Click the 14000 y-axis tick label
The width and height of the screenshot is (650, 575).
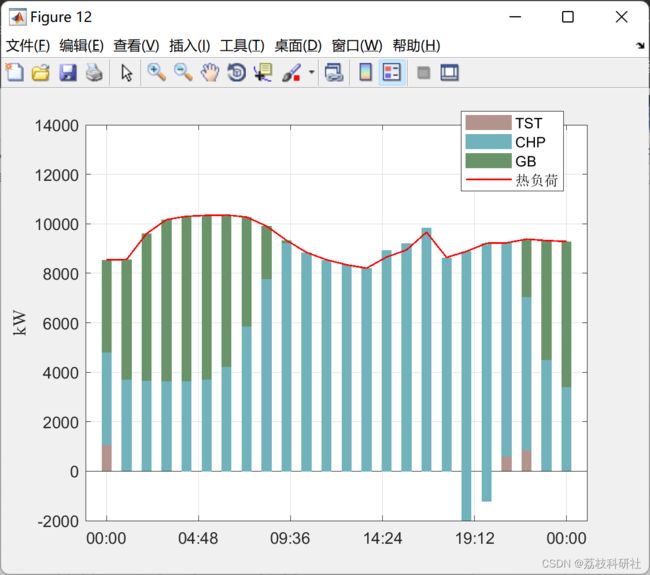57,126
